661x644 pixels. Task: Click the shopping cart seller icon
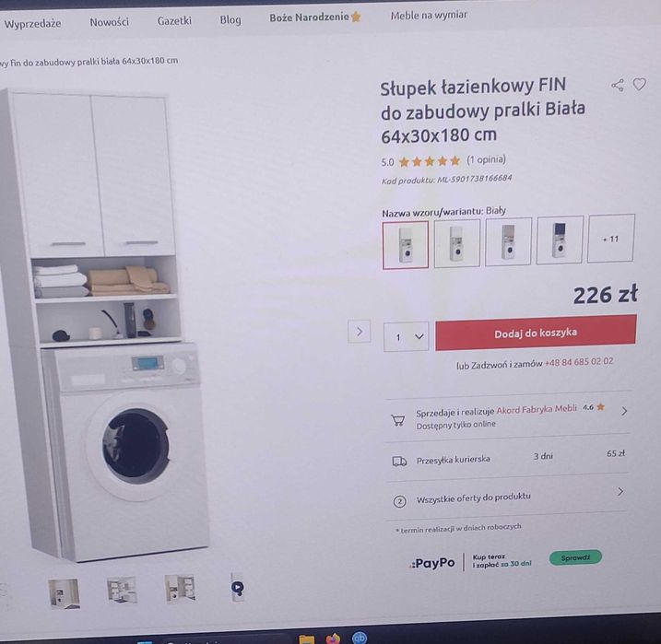coord(397,420)
